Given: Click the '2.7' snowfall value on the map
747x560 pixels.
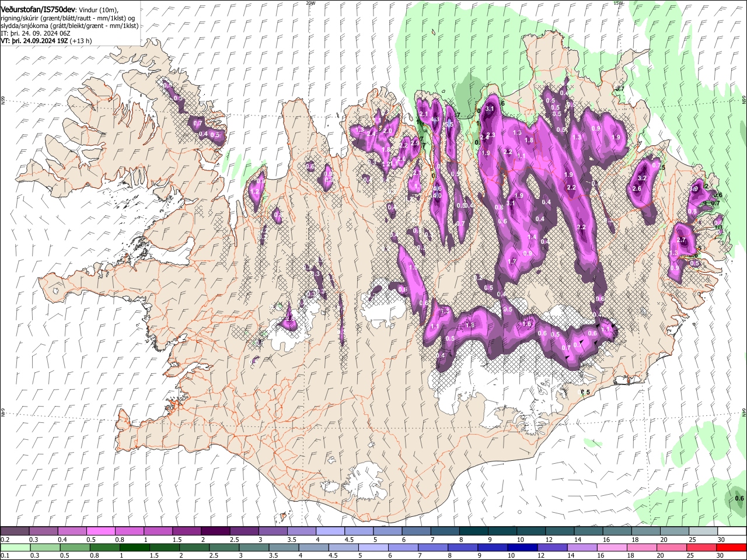Looking at the screenshot, I should [680, 240].
